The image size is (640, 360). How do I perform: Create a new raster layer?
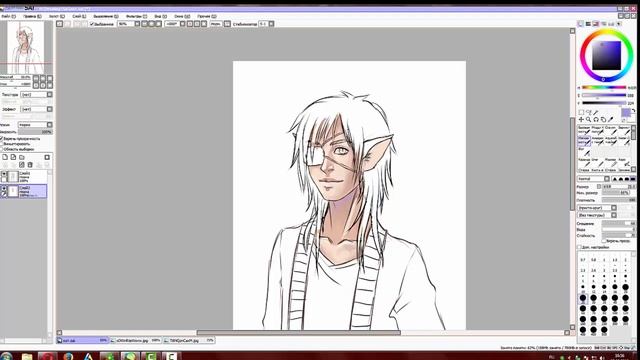coord(5,157)
